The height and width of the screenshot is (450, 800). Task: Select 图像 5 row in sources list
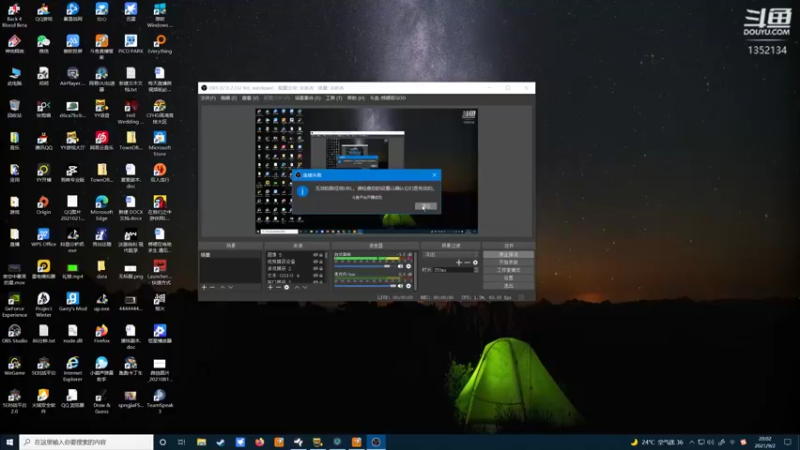tap(295, 255)
